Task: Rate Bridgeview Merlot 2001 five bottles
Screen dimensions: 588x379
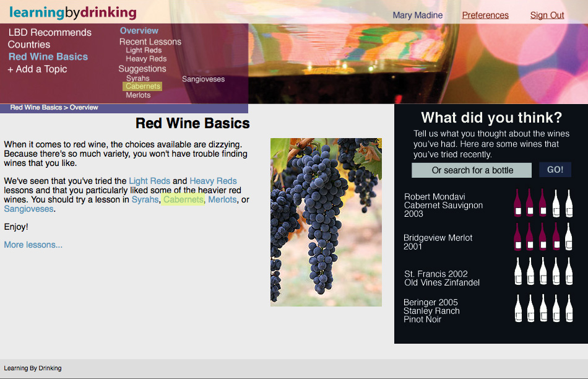Action: point(569,237)
